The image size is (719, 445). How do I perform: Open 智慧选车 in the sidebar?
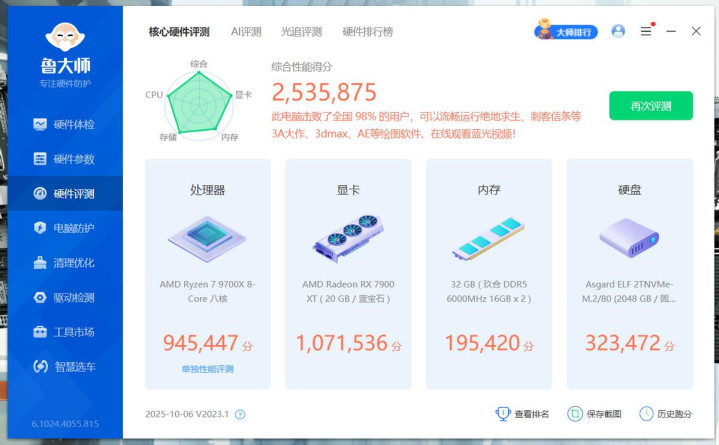click(x=65, y=367)
